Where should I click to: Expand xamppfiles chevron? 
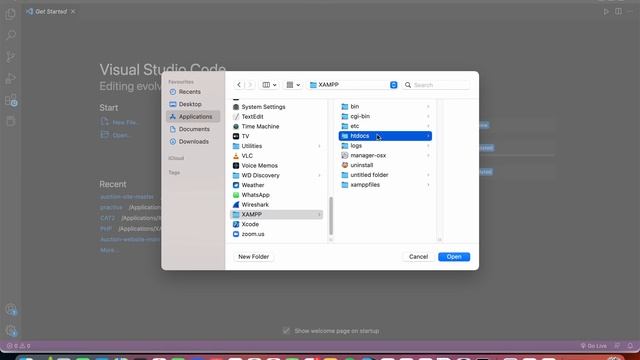click(x=428, y=185)
